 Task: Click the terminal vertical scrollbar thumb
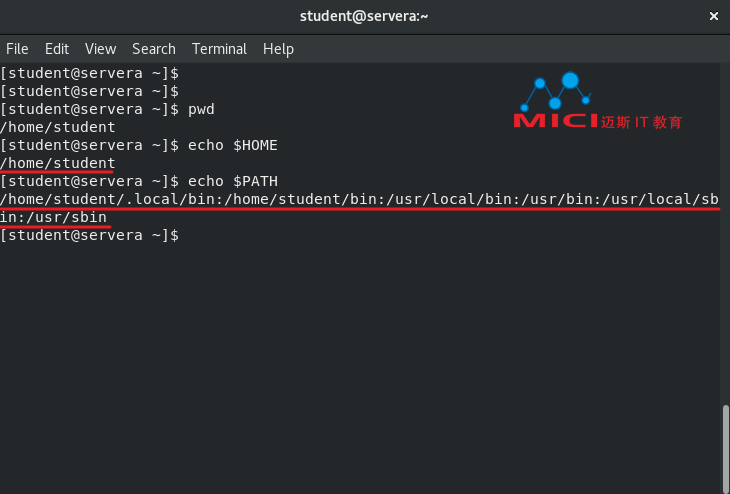coord(725,449)
